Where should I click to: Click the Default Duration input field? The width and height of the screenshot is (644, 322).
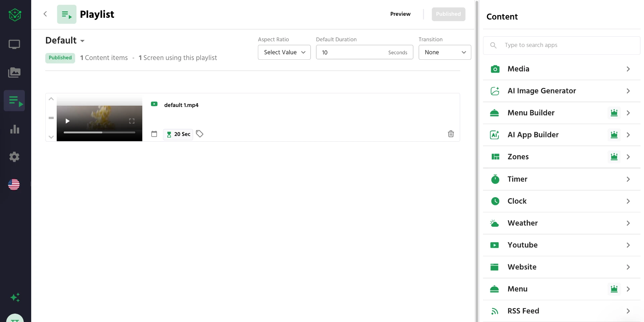(x=365, y=52)
